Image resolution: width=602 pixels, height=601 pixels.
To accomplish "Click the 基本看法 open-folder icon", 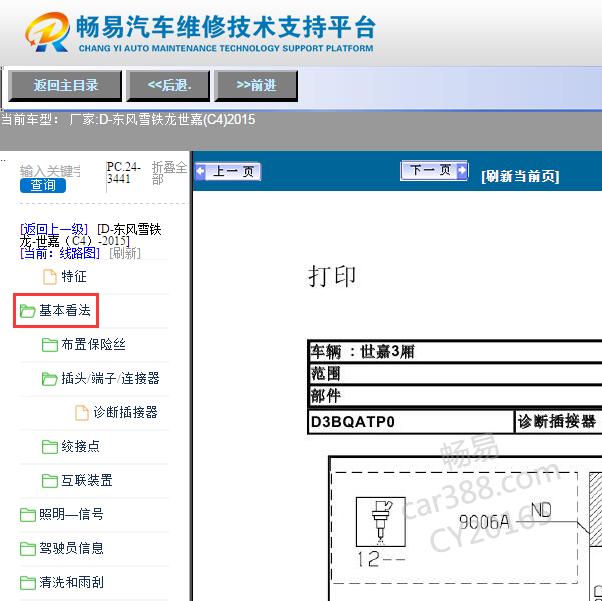I will (27, 311).
